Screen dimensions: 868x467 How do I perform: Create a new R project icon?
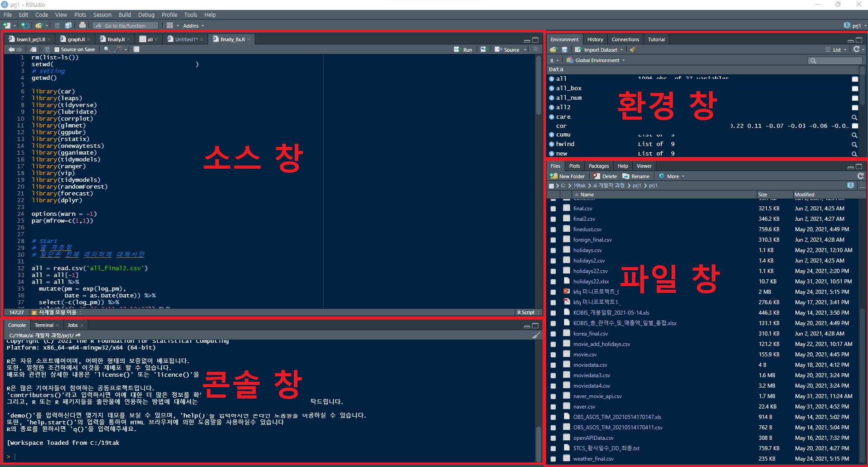25,25
